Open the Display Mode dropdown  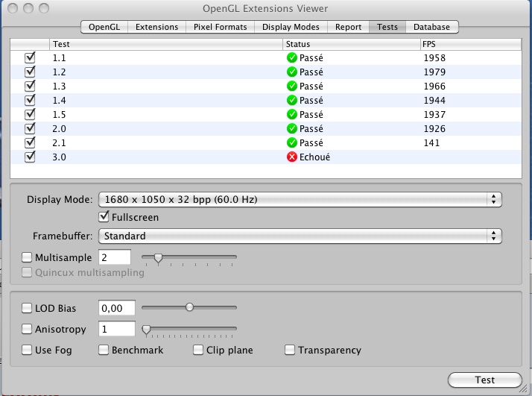(300, 199)
